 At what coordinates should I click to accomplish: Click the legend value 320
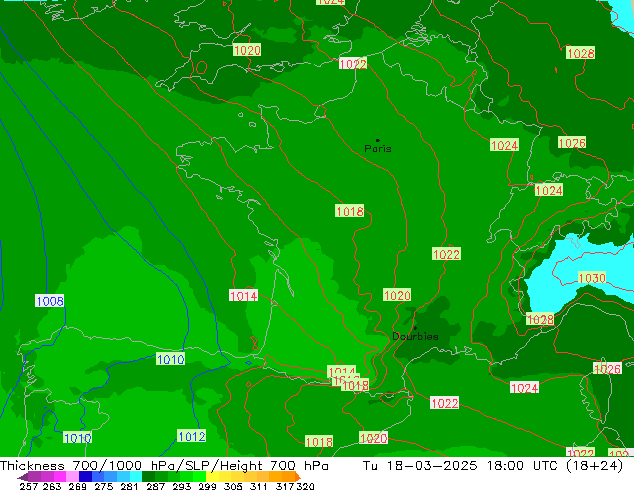(x=305, y=486)
